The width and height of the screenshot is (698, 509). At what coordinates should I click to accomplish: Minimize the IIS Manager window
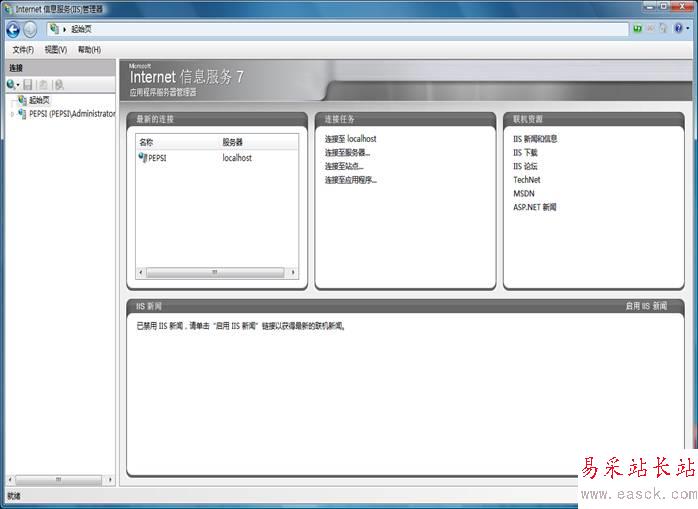coord(649,6)
